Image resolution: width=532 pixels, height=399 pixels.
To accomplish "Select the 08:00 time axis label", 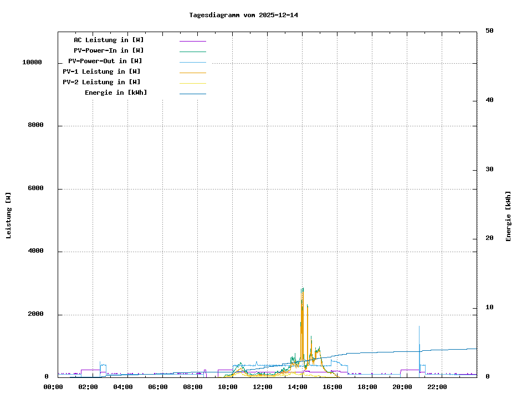I will click(193, 387).
